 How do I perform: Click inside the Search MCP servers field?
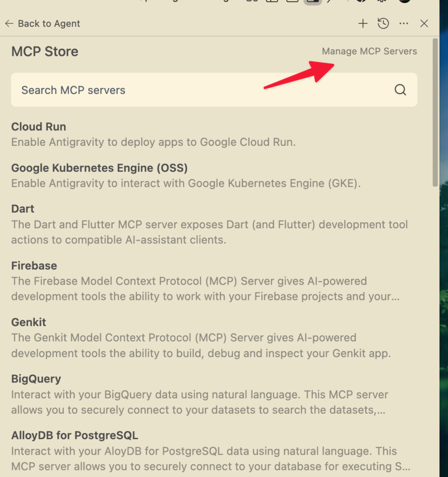(x=140, y=89)
